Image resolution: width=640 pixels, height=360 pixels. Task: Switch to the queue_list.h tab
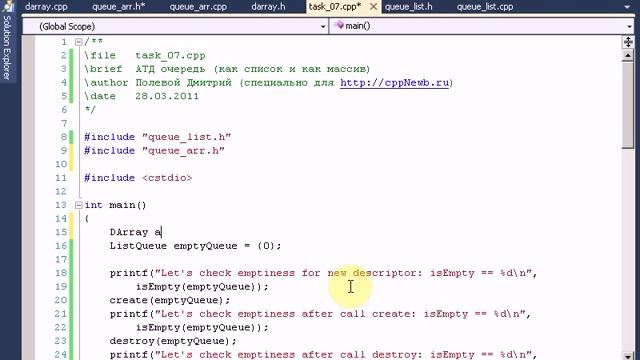(409, 7)
